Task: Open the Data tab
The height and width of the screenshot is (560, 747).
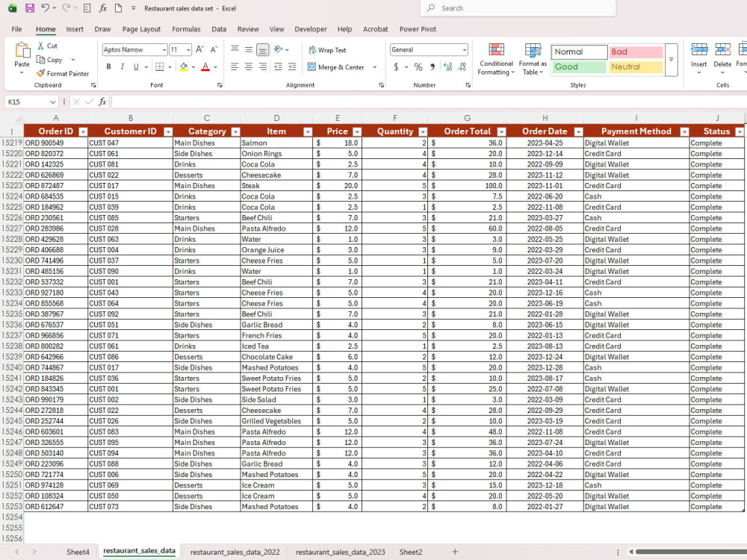Action: point(219,29)
